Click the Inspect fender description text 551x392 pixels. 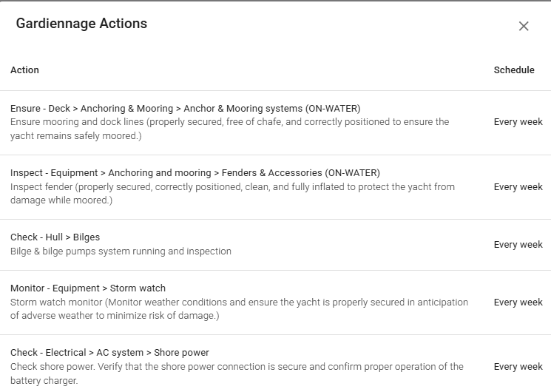click(x=232, y=187)
